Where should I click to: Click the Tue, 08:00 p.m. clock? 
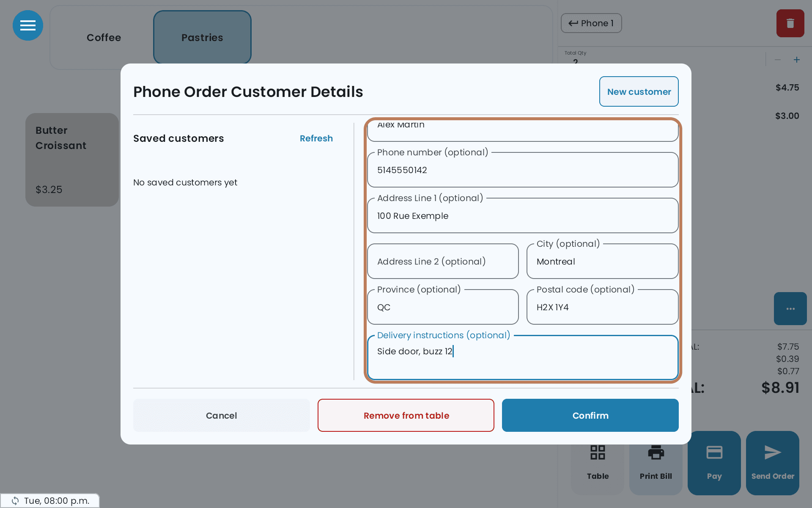[x=57, y=501]
